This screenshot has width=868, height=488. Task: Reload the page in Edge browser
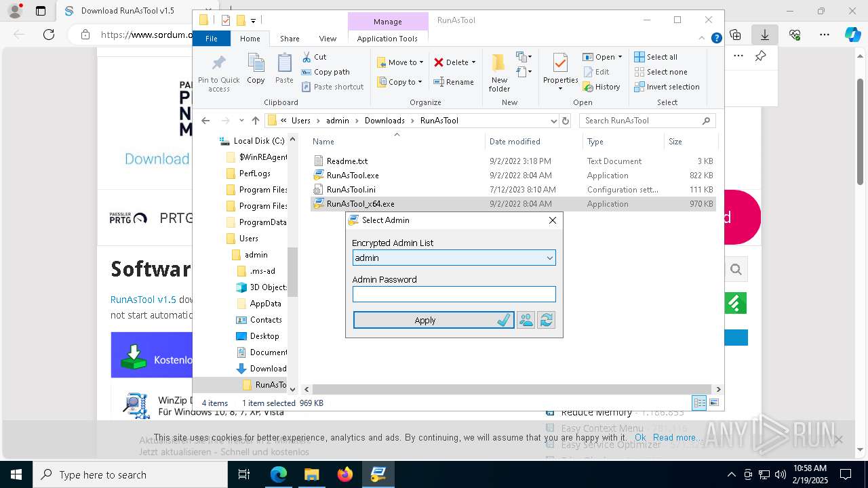[x=49, y=35]
